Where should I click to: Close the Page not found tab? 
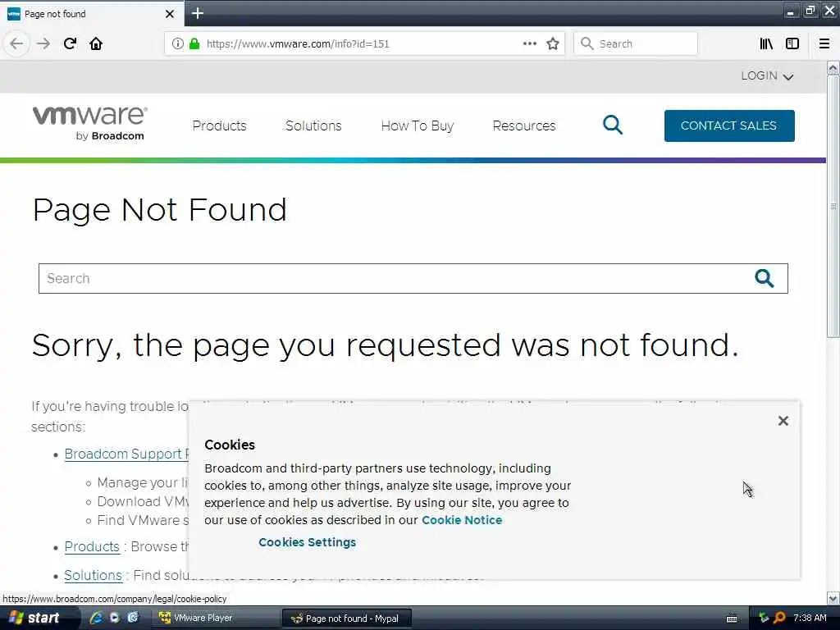pos(170,14)
